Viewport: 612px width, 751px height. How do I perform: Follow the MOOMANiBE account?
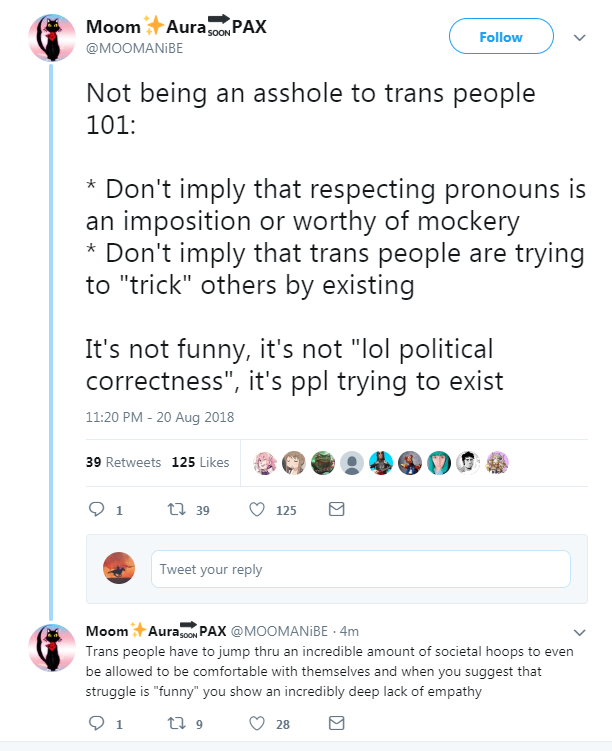[501, 37]
